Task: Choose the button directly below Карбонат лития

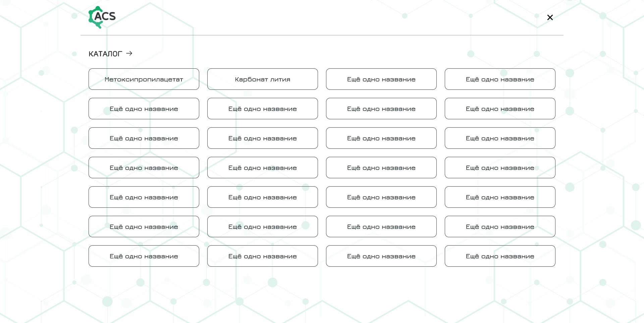Action: click(262, 109)
